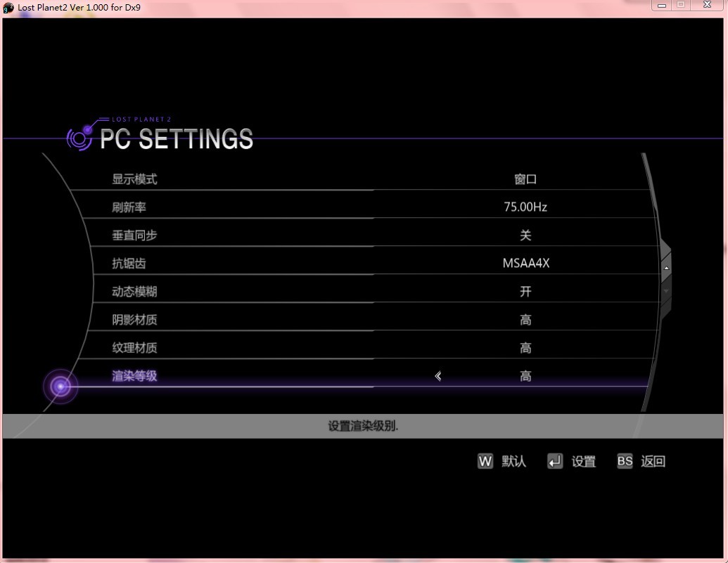This screenshot has height=563, width=728.
Task: Click the 设置渲染级别 description bar
Action: coord(363,426)
